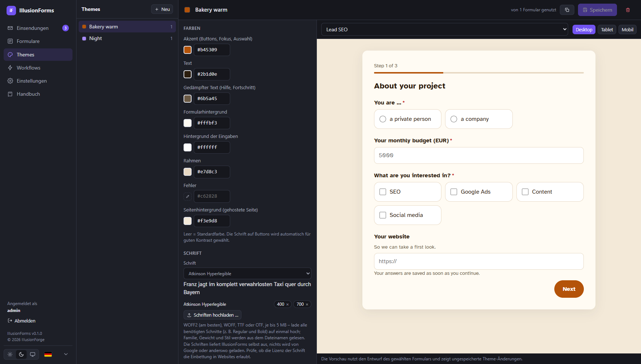Screen dimensions: 641x364
Task: Switch preview to Mobil
Action: [x=627, y=29]
